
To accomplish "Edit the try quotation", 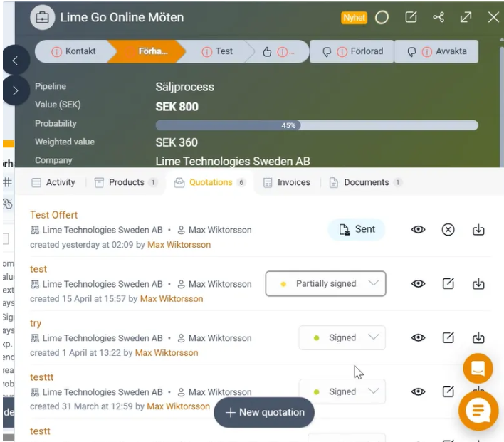I will (x=448, y=337).
